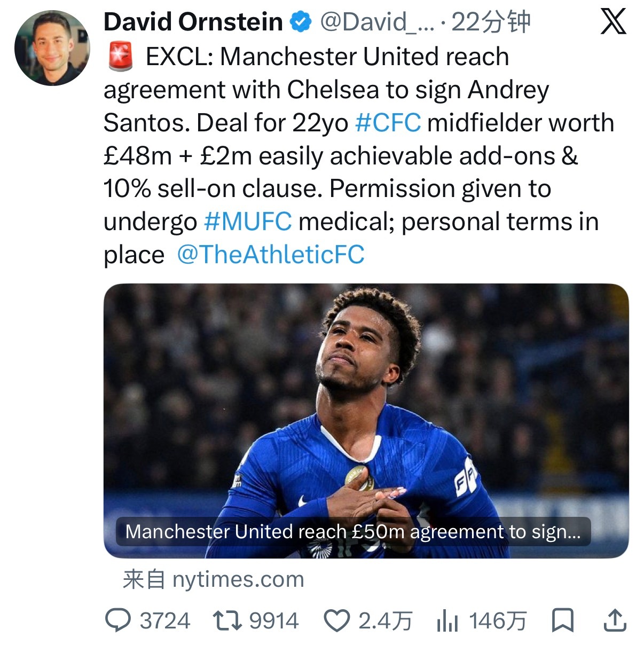Like the tweet with heart icon

coord(337,621)
